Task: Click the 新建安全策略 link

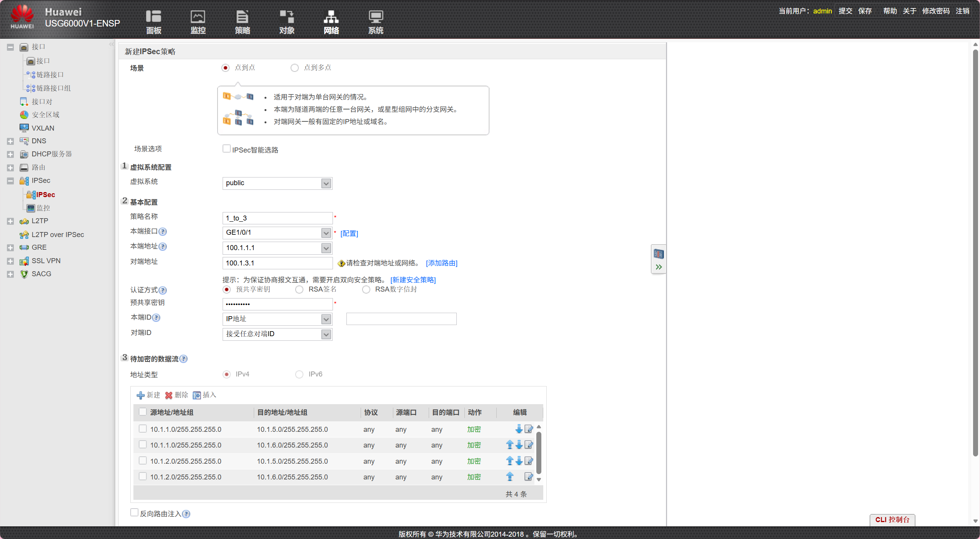Action: pos(413,280)
